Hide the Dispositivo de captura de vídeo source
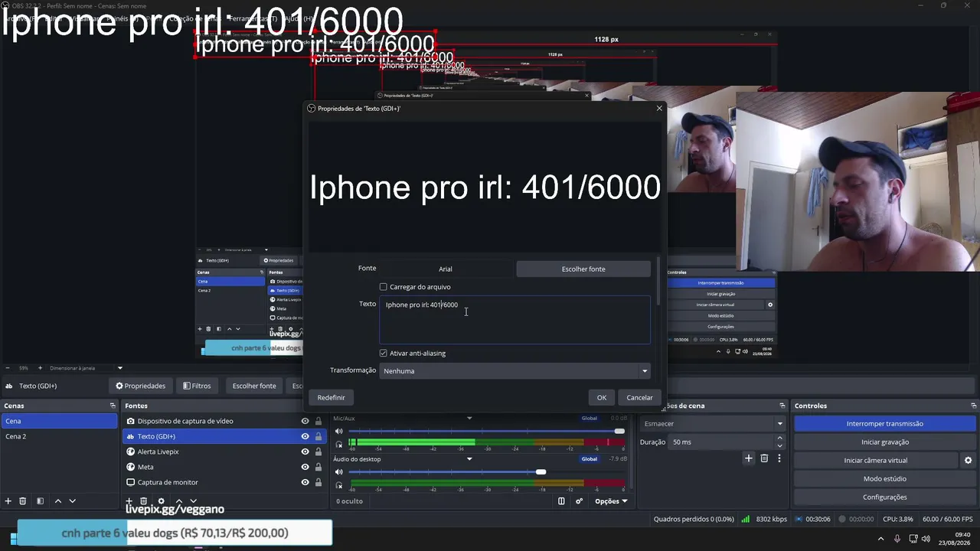The width and height of the screenshot is (980, 551). pos(305,421)
